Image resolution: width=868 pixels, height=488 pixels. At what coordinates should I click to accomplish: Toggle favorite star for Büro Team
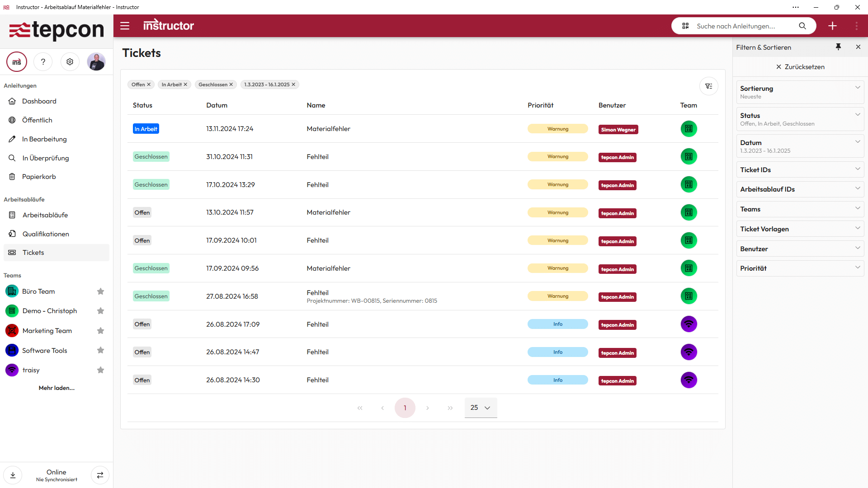click(100, 291)
